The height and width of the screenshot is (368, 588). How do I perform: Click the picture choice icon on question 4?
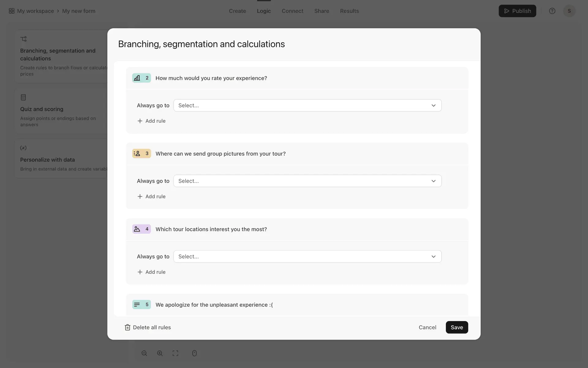(137, 229)
